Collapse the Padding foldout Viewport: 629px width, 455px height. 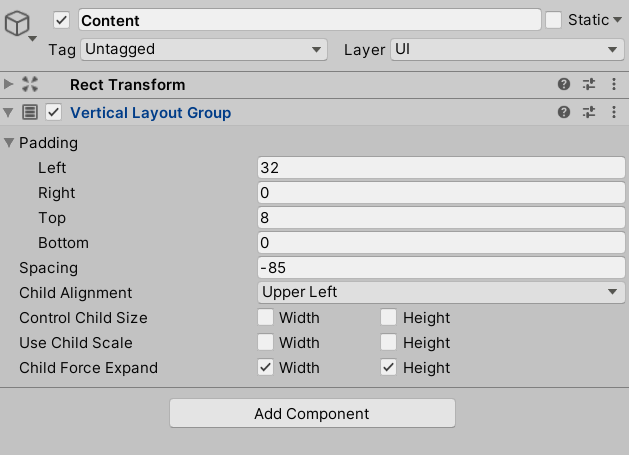10,143
